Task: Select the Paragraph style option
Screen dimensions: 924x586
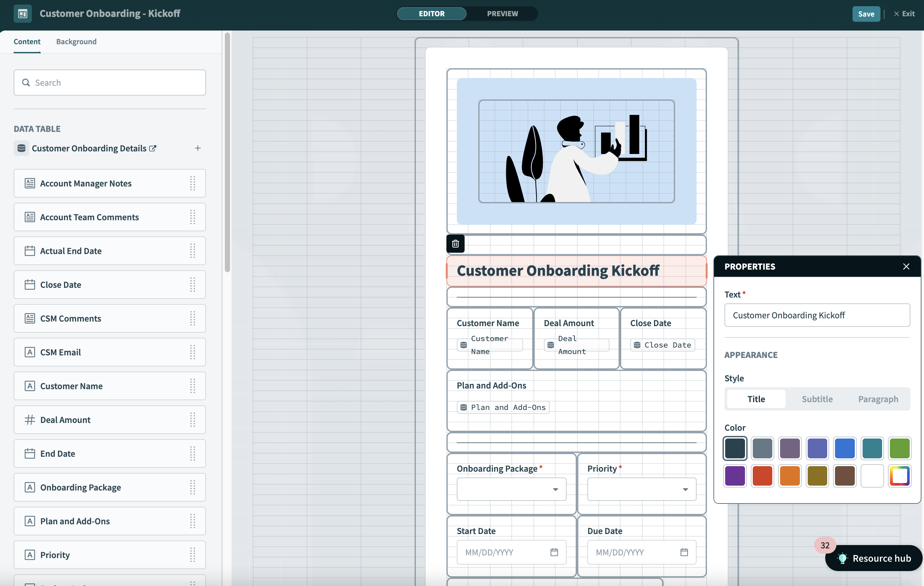Action: (878, 399)
